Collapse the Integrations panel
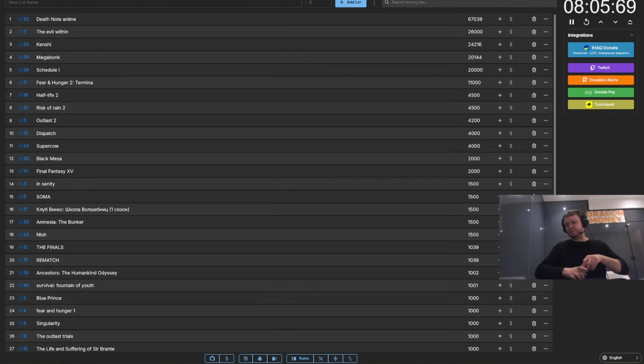 632,35
